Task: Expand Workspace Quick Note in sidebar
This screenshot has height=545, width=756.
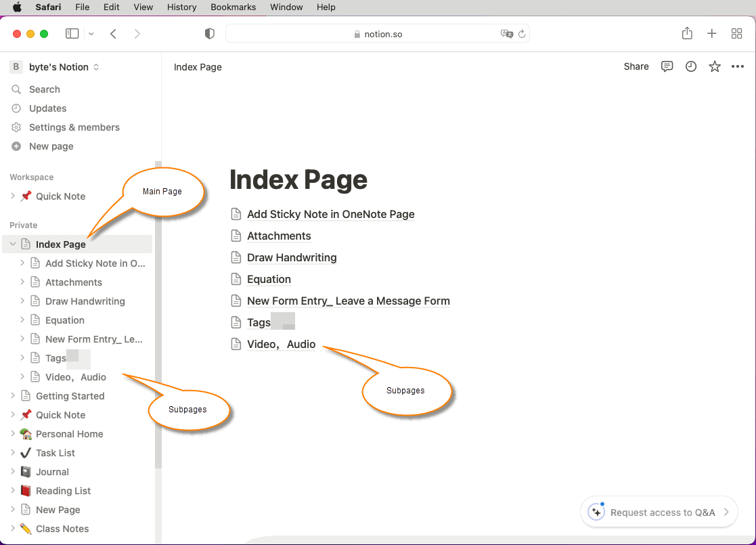Action: click(x=13, y=196)
